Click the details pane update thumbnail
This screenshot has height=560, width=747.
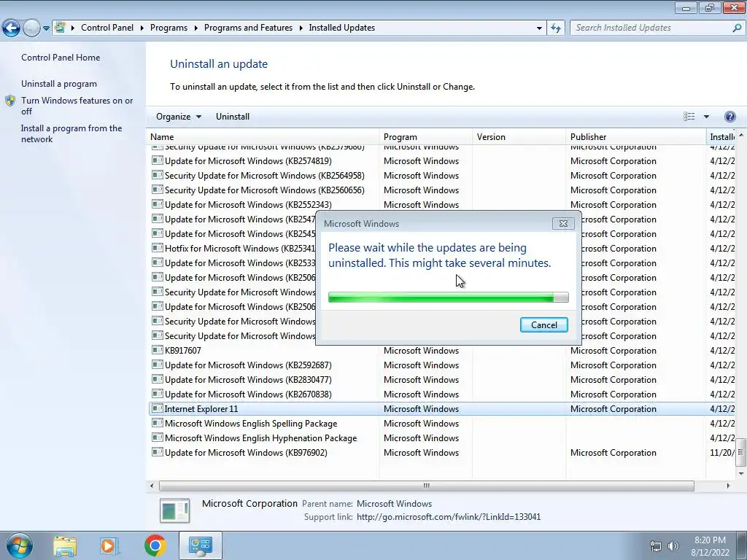coord(174,510)
